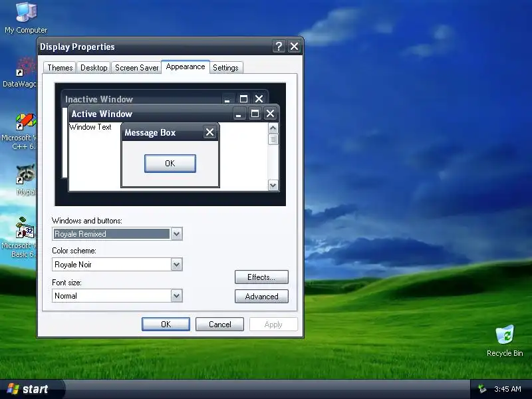
Task: Click the preview Active Window close icon
Action: point(270,114)
